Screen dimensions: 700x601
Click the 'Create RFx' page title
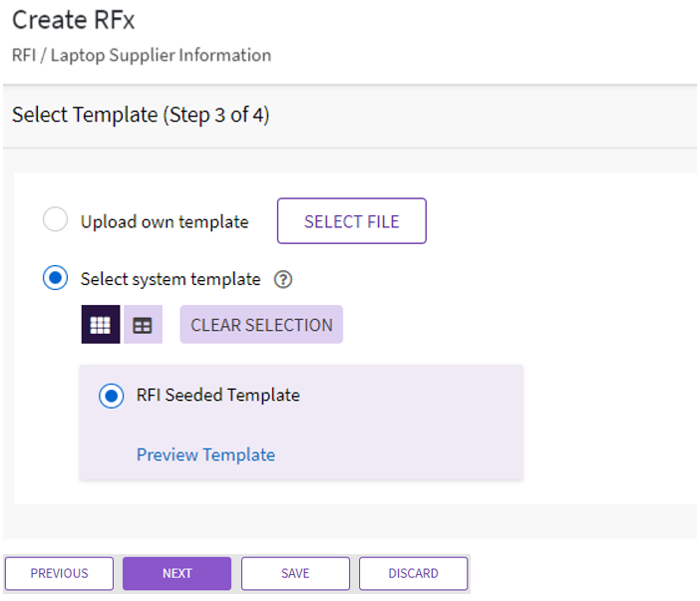(x=72, y=19)
